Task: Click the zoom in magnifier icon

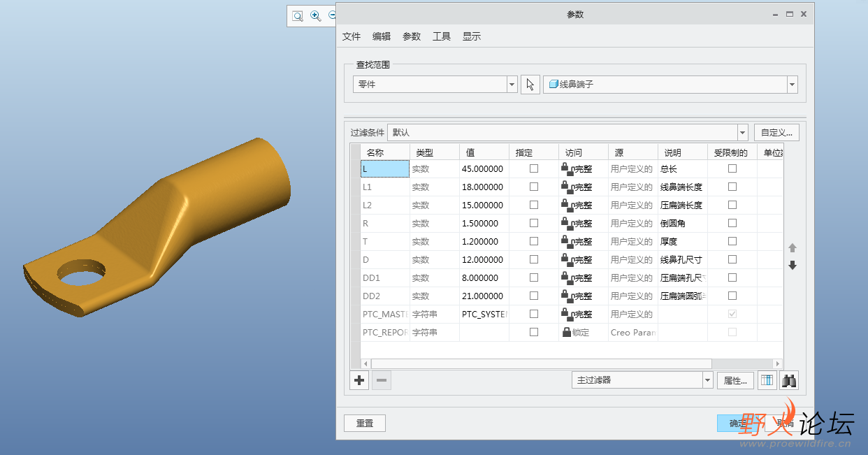Action: (316, 15)
